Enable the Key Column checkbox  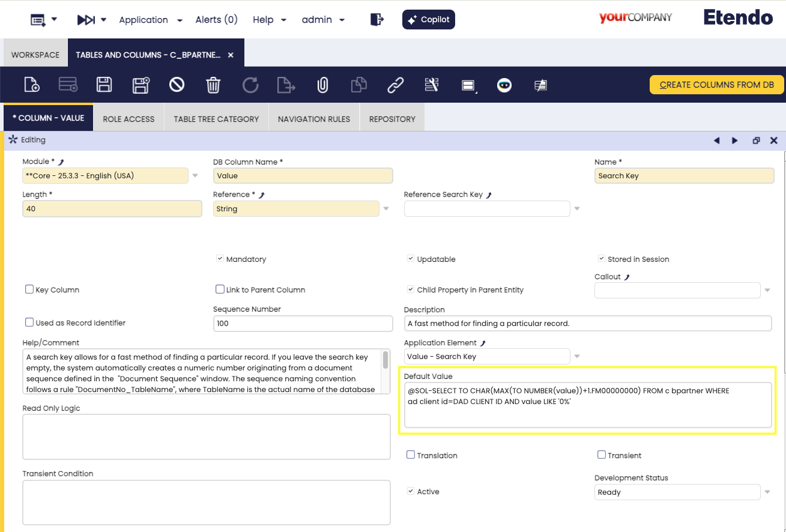pos(29,289)
